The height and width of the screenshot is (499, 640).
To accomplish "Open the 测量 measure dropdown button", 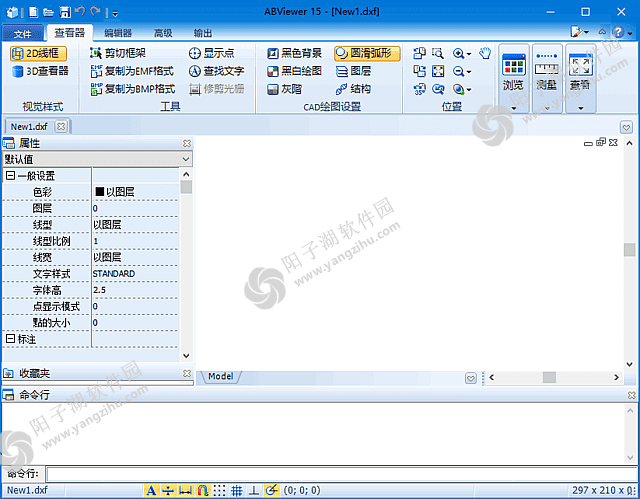I will click(547, 78).
